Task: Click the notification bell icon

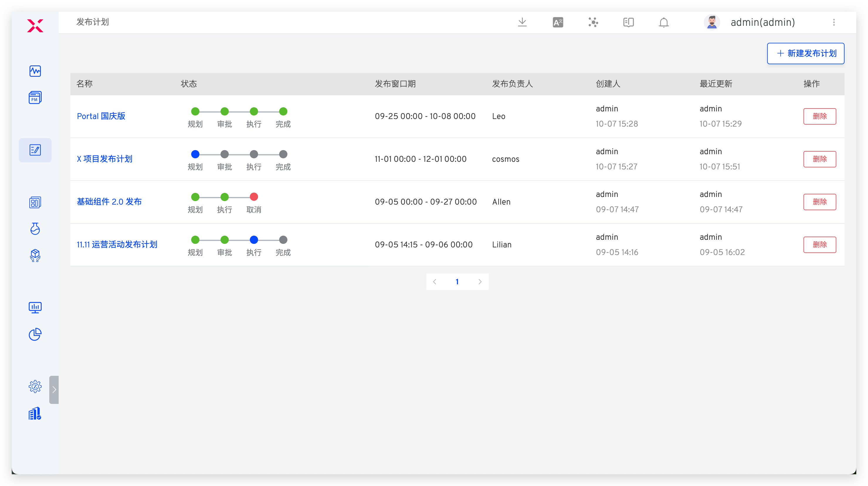Action: [x=664, y=22]
